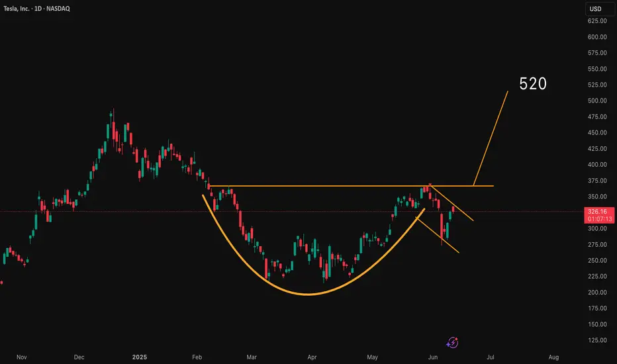
Task: Click the 125.00 price axis label
Action: pyautogui.click(x=597, y=340)
